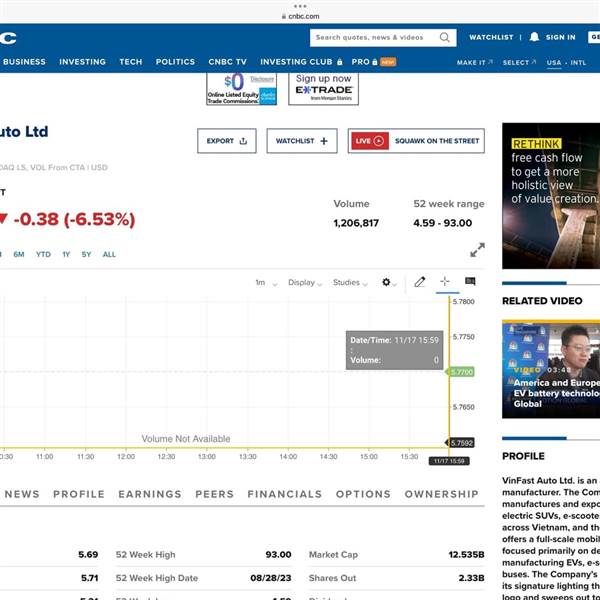
Task: Open notifications bell icon
Action: coord(534,37)
